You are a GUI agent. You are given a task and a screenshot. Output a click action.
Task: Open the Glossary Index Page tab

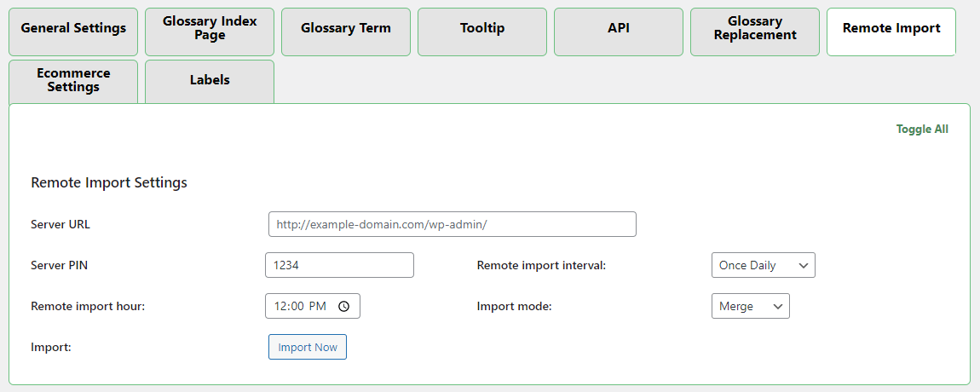coord(210,28)
